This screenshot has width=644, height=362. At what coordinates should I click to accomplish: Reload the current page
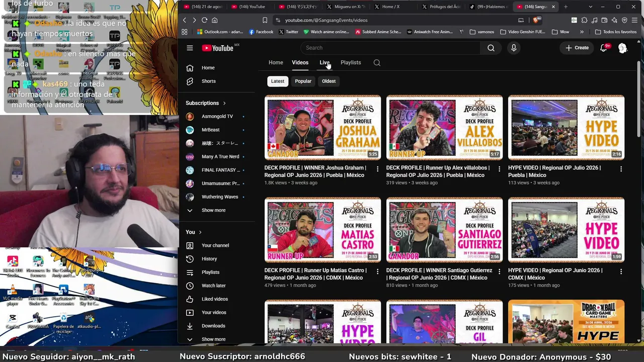point(204,20)
